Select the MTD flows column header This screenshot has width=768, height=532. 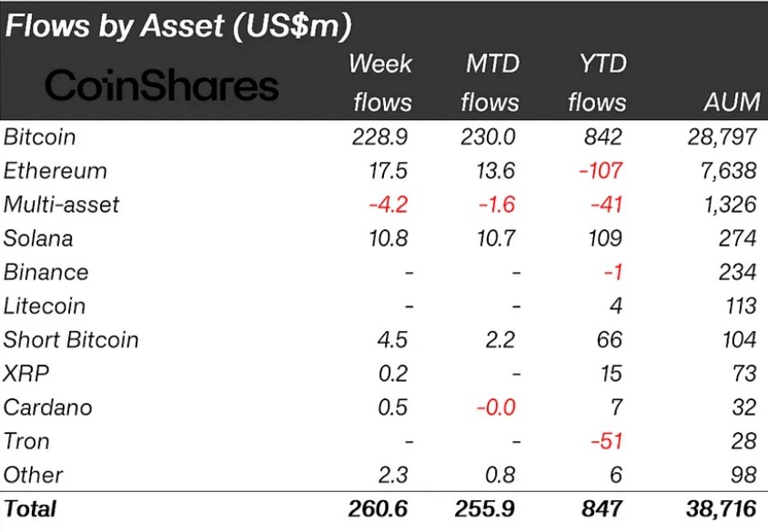point(490,82)
